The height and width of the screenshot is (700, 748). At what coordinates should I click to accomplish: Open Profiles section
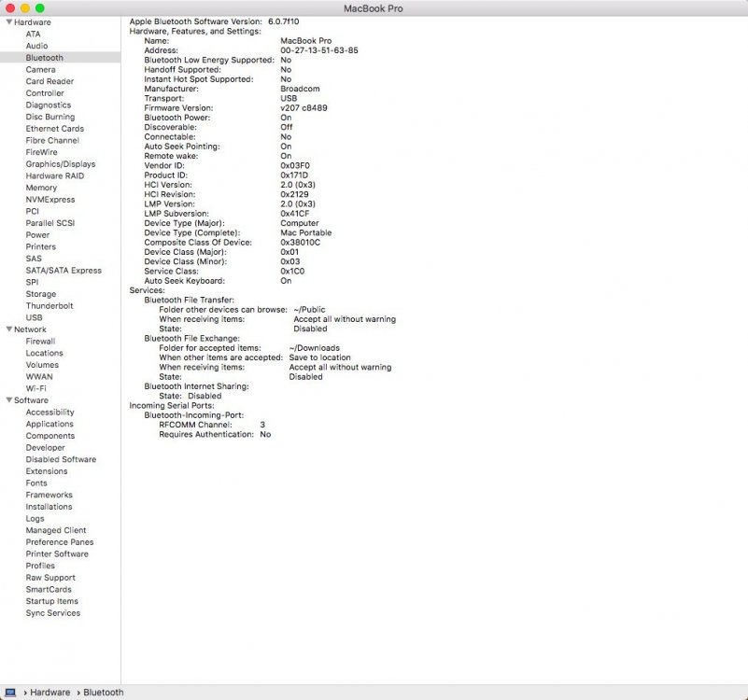pos(40,566)
